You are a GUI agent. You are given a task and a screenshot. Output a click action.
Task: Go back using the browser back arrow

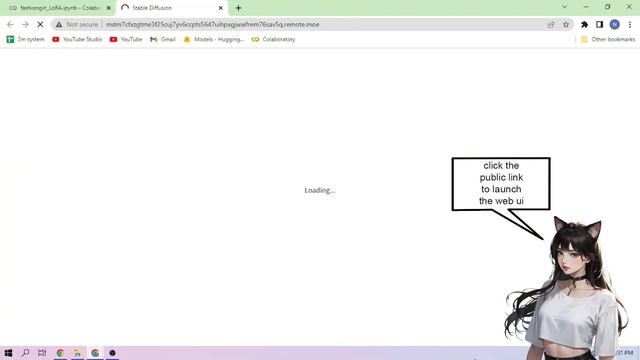coord(10,24)
